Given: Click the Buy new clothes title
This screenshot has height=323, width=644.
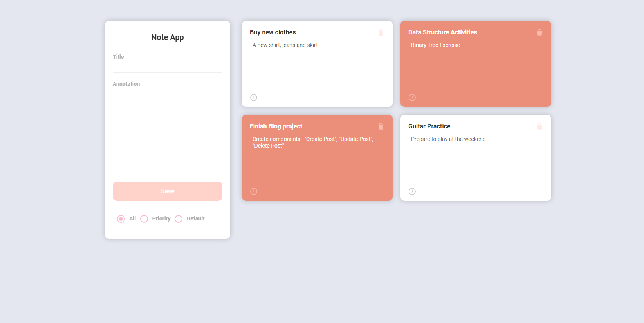Looking at the screenshot, I should click(273, 32).
